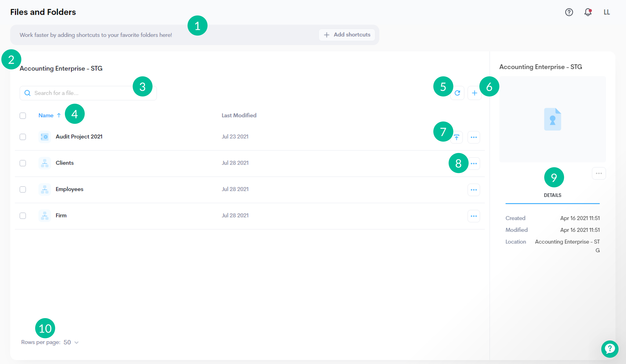Open the three-dot menu for Firm folder
Image resolution: width=626 pixels, height=364 pixels.
pyautogui.click(x=473, y=216)
